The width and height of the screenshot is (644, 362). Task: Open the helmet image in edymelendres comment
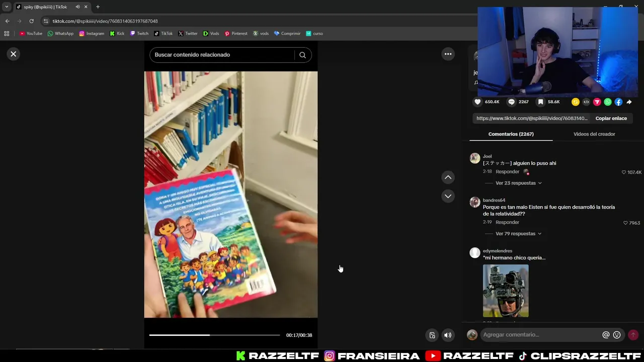pos(506,291)
